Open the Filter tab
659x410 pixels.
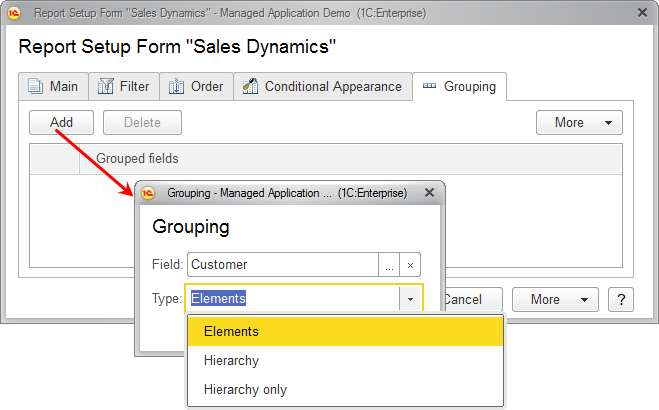coord(124,86)
